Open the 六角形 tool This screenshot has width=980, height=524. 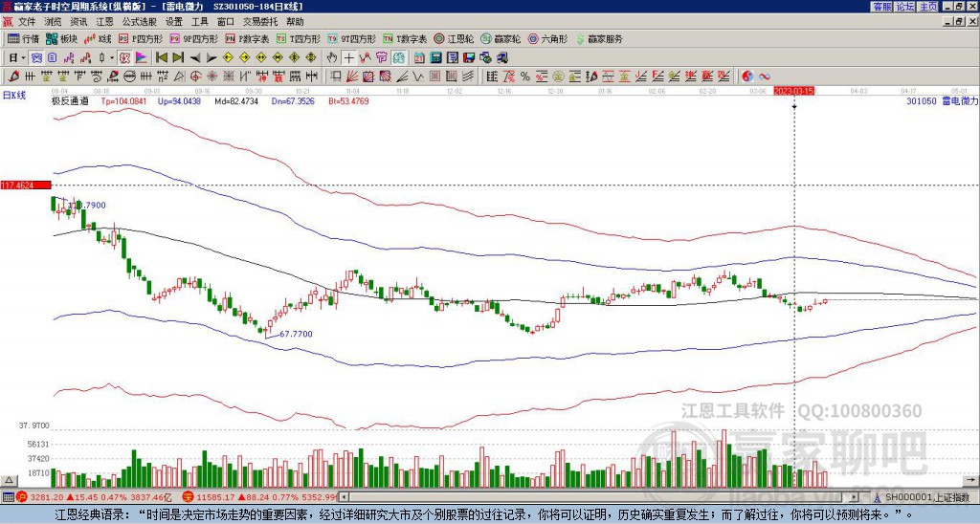pos(548,38)
